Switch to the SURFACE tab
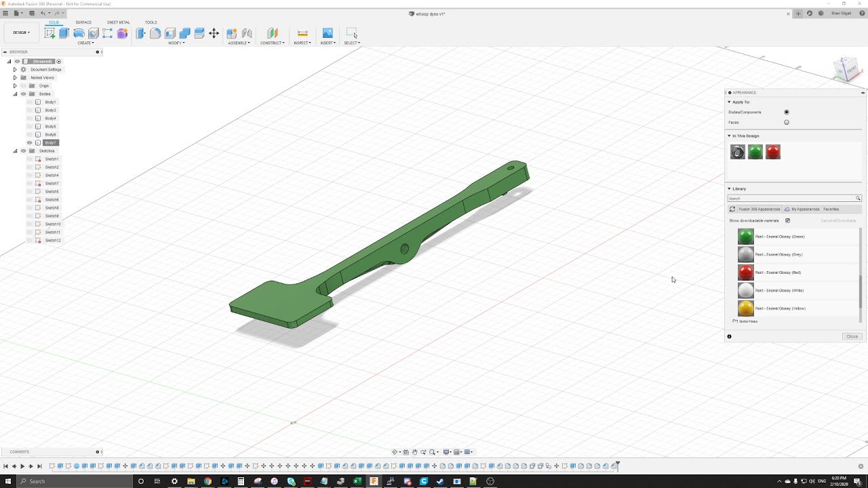 [83, 22]
